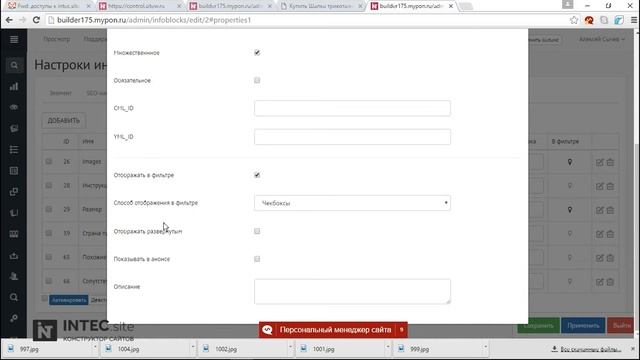Switch to the first mail browser tab
The width and height of the screenshot is (640, 360).
pyautogui.click(x=48, y=6)
